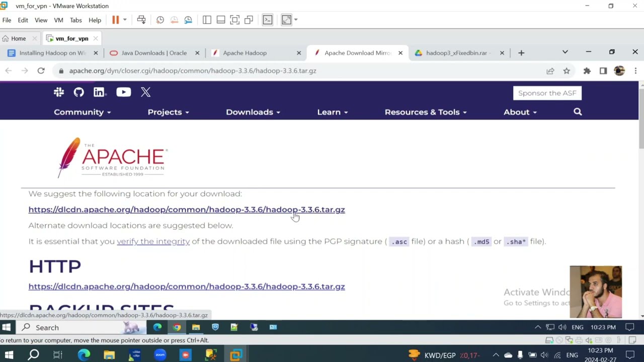Reload the page in Chrome
Screen dimensions: 644x362
tap(41, 71)
